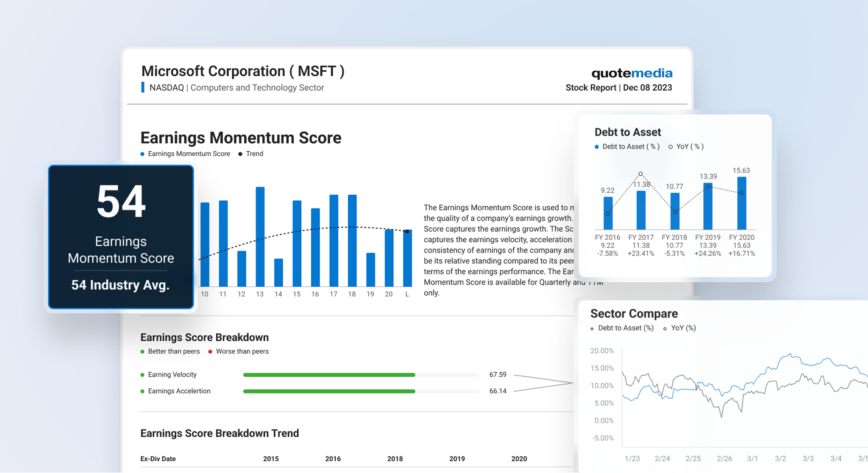Click the 2016 column header

coord(333,459)
